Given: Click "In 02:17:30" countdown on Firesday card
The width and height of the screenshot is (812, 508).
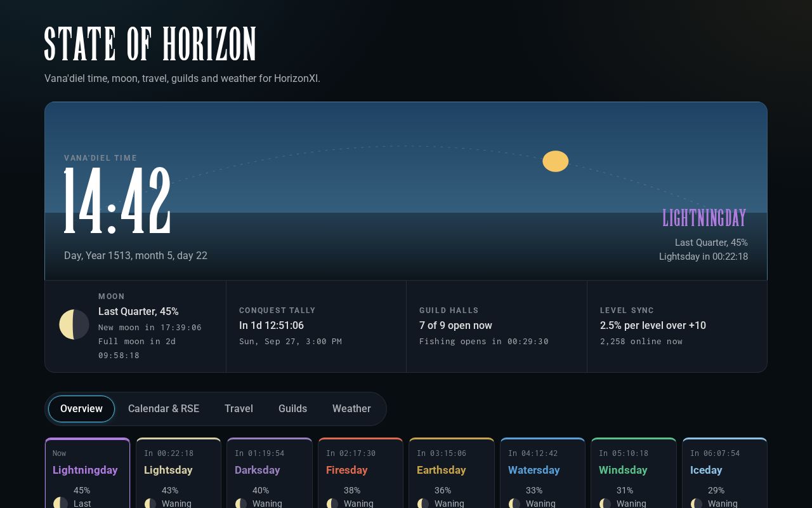Looking at the screenshot, I should pos(351,453).
